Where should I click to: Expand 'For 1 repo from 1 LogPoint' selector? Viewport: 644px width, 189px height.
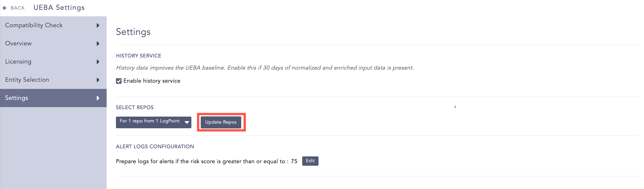pos(153,122)
